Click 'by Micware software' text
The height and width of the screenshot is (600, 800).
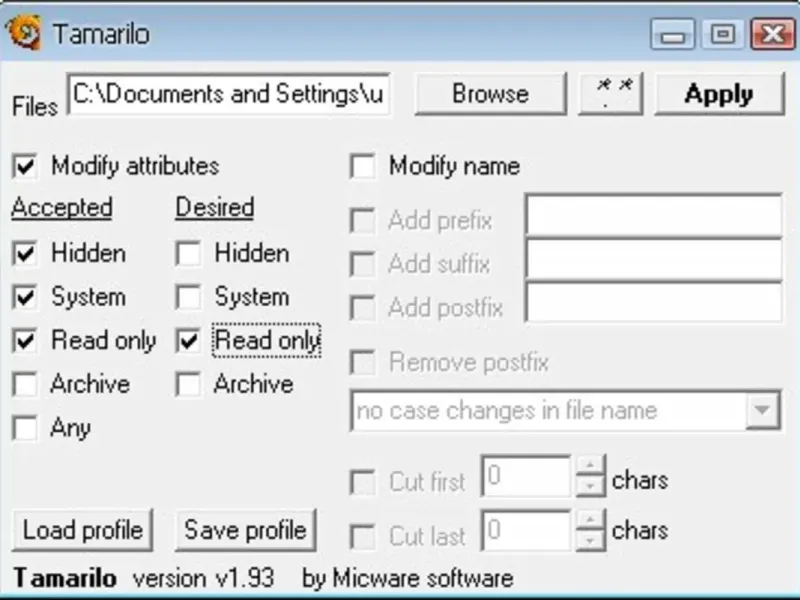pyautogui.click(x=408, y=579)
